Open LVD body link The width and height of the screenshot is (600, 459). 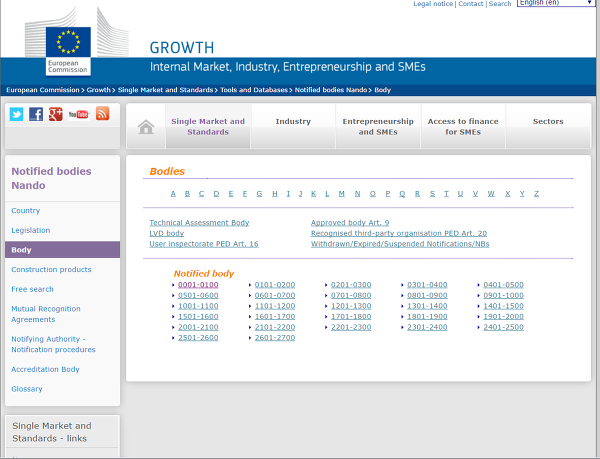pos(166,233)
